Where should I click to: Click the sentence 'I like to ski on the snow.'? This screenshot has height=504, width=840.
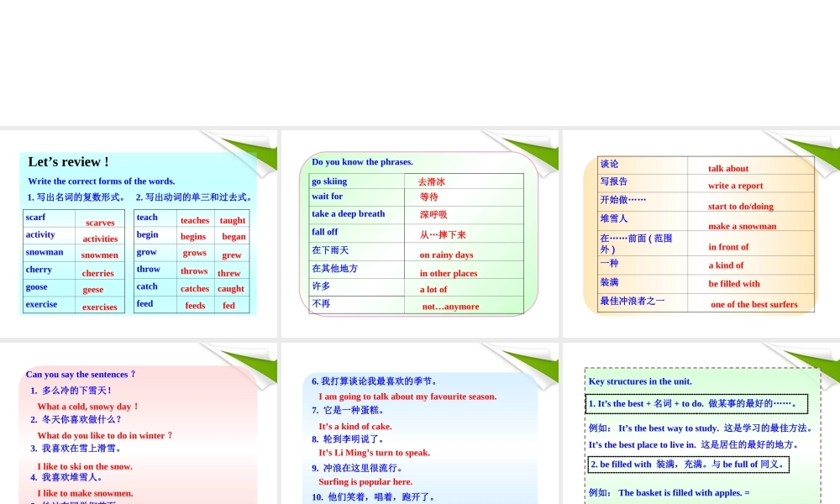click(x=85, y=466)
